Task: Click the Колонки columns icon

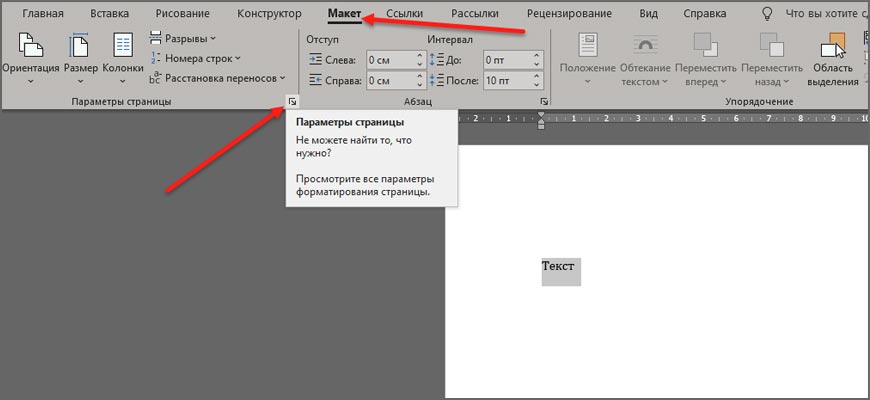Action: (x=123, y=47)
